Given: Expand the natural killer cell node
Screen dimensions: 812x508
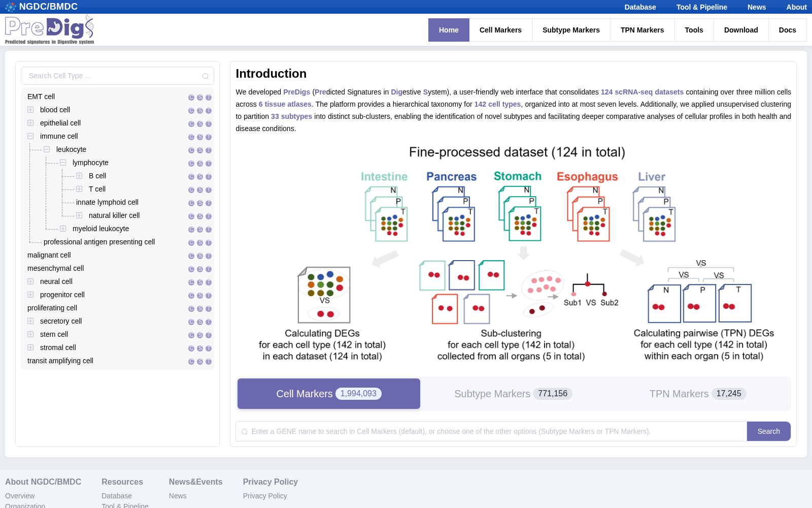Looking at the screenshot, I should tap(79, 215).
